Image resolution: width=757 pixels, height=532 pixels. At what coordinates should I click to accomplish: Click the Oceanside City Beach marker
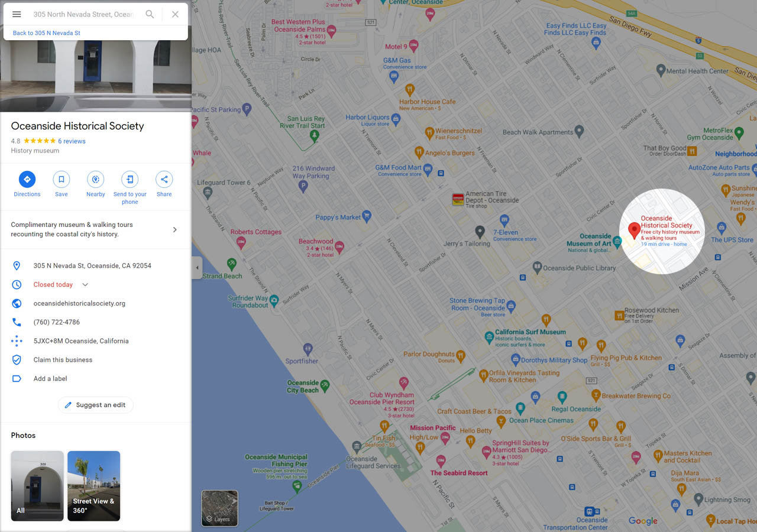(324, 385)
